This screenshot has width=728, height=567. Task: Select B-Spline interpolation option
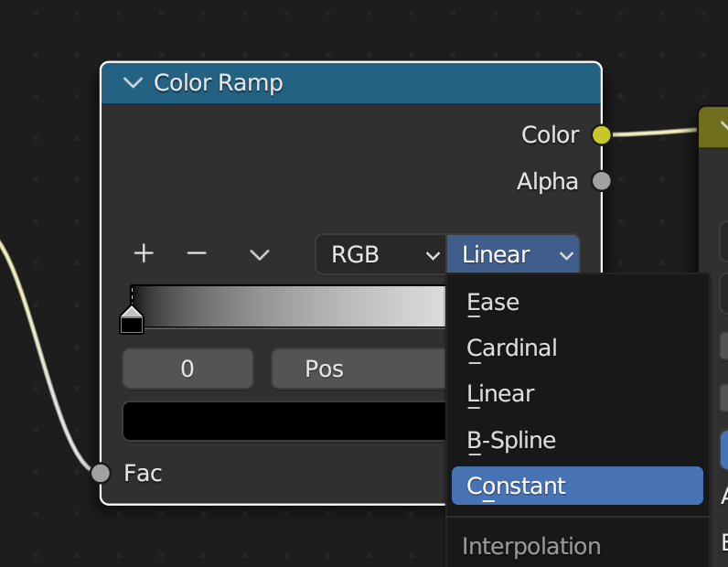click(x=511, y=440)
